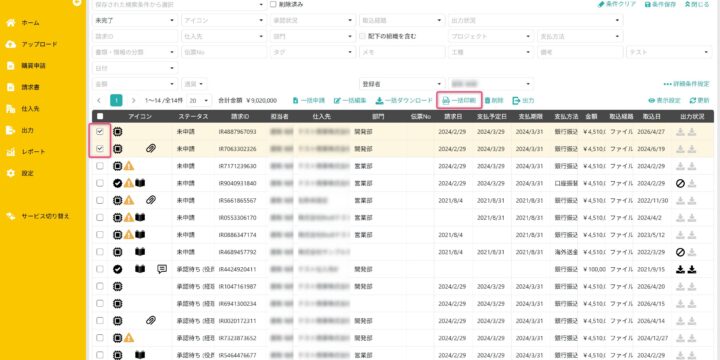Go to 購買申請 sidebar item
The image size is (720, 360).
(x=33, y=66)
